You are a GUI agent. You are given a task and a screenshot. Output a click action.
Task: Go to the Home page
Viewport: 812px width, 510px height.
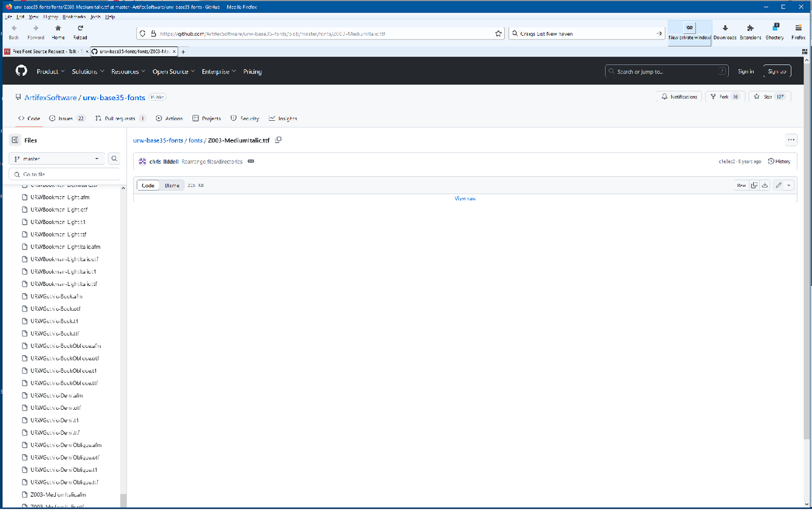[x=58, y=32]
